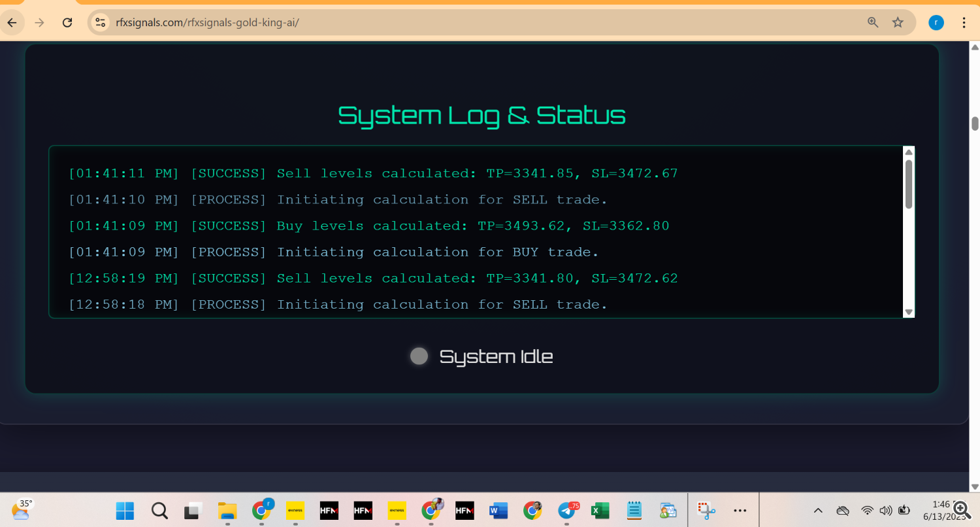980x527 pixels.
Task: View site information icon beside URL
Action: [100, 23]
